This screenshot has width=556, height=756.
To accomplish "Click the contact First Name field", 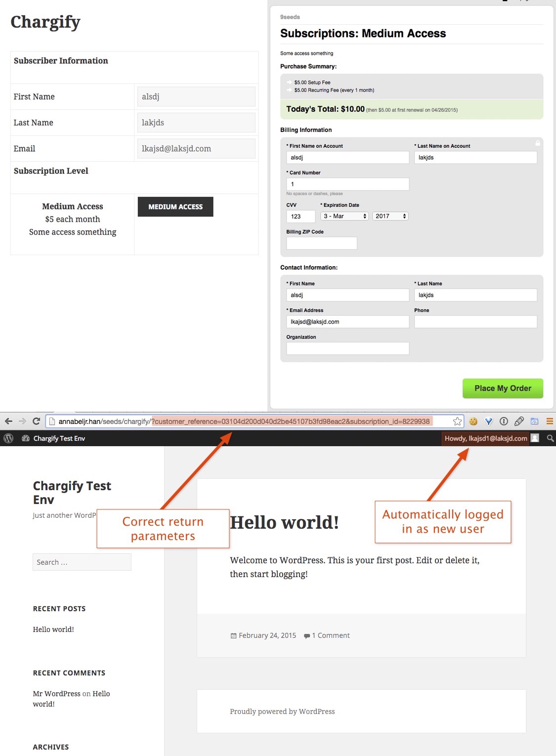I will tap(348, 295).
